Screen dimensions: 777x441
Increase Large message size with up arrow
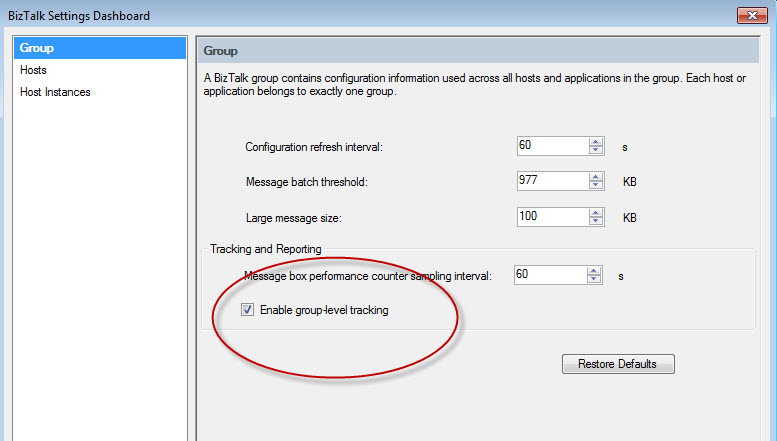pos(596,211)
